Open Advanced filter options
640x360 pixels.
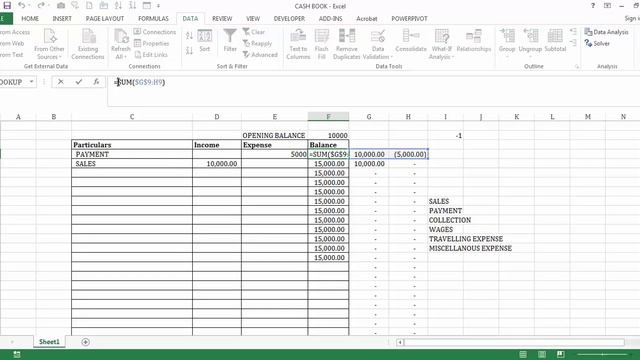point(260,55)
